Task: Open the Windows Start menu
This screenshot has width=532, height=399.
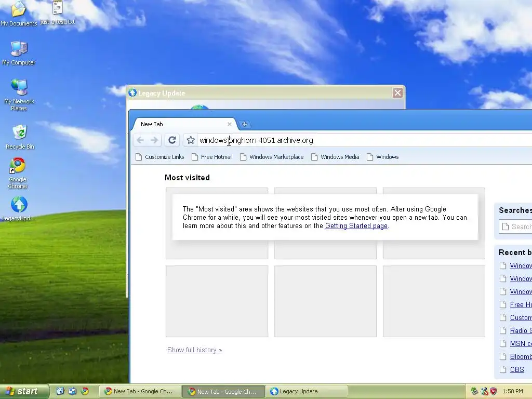Action: pyautogui.click(x=24, y=391)
